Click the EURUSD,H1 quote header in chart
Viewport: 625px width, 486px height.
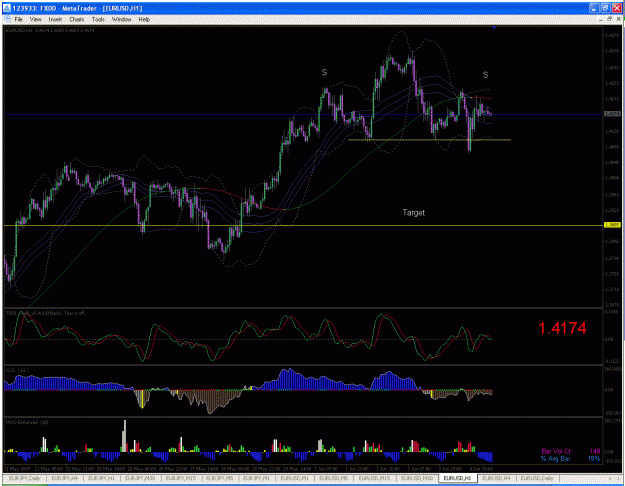(50, 30)
